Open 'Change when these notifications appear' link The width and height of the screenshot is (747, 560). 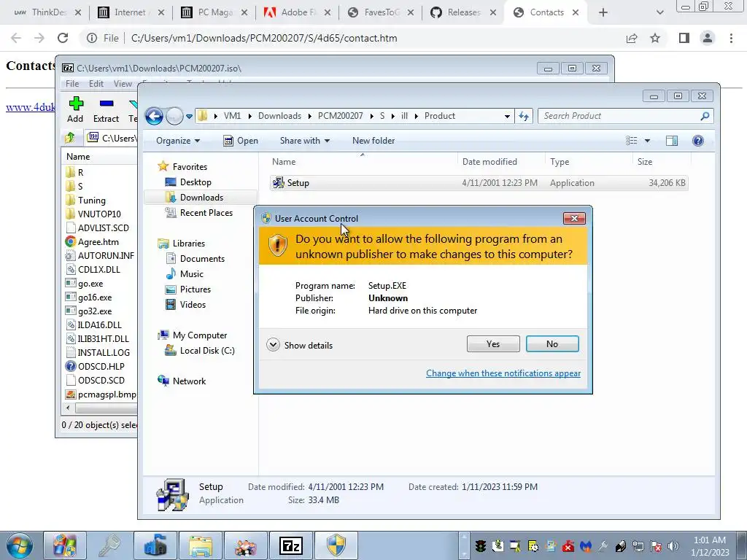tap(503, 373)
